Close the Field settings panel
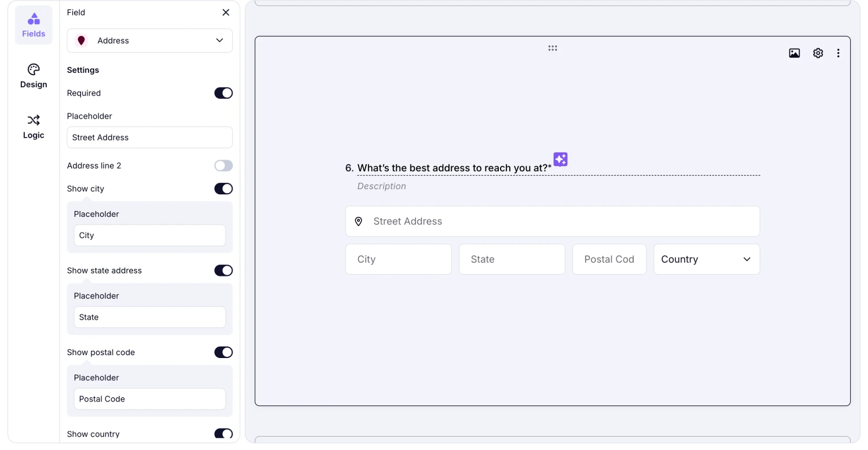Viewport: 868px width, 450px height. point(226,12)
